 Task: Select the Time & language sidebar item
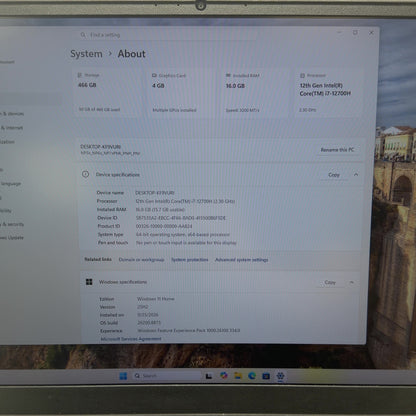11,184
